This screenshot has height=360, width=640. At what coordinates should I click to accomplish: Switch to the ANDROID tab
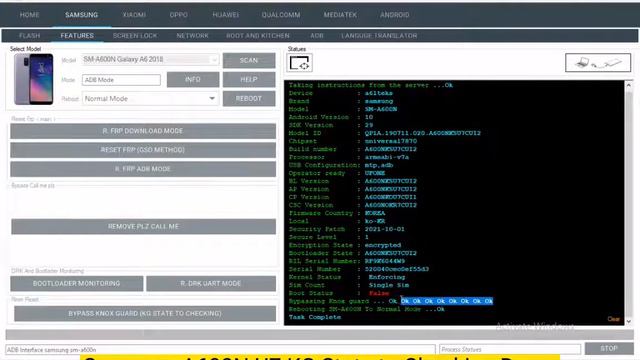pos(394,15)
